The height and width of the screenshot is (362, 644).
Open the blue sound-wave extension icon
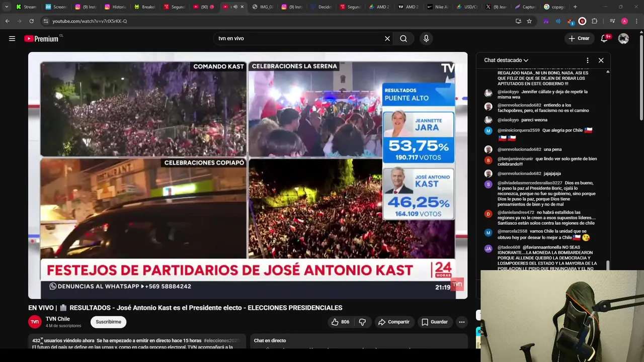point(558,21)
